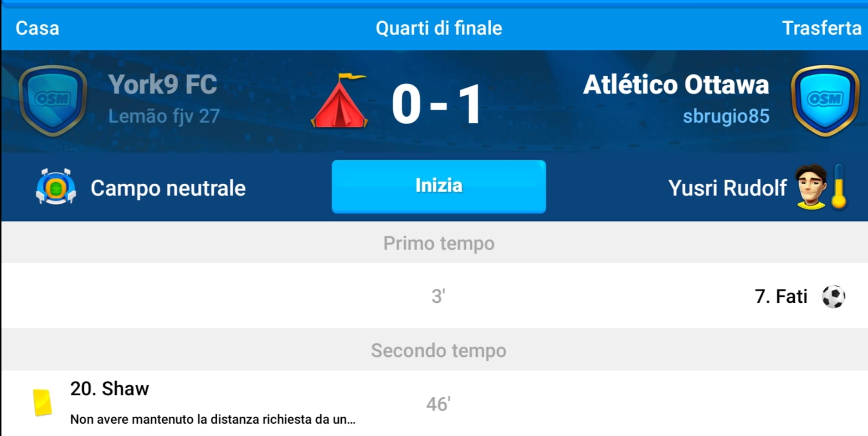Expand the truncated booking reason under Shaw
This screenshot has width=868, height=436.
212,419
